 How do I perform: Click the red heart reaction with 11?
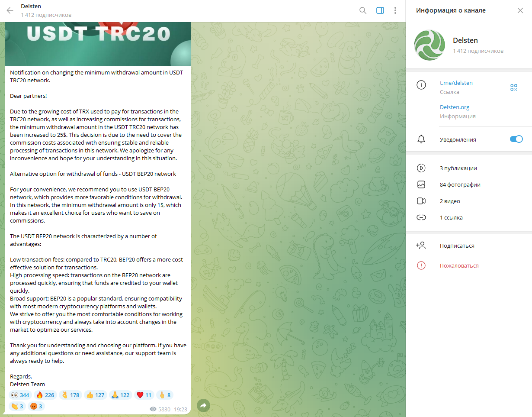pyautogui.click(x=144, y=395)
